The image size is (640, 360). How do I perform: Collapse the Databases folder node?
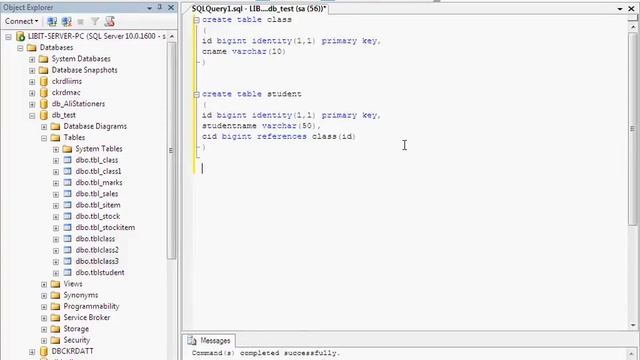click(x=20, y=48)
